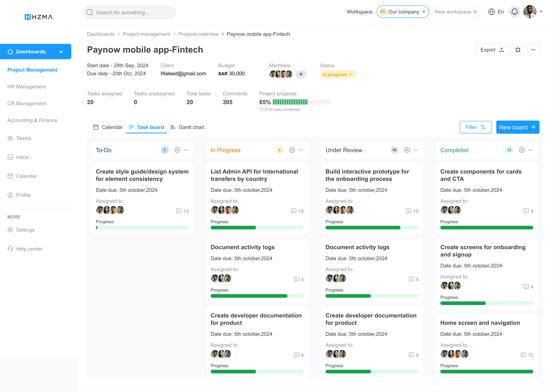Open To-Do column options menu
553x392 pixels.
pos(186,150)
